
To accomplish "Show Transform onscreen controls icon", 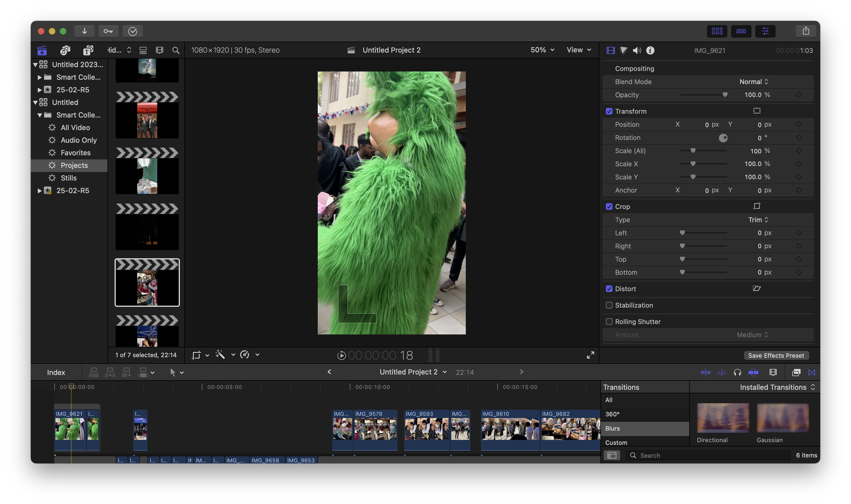I will point(756,111).
